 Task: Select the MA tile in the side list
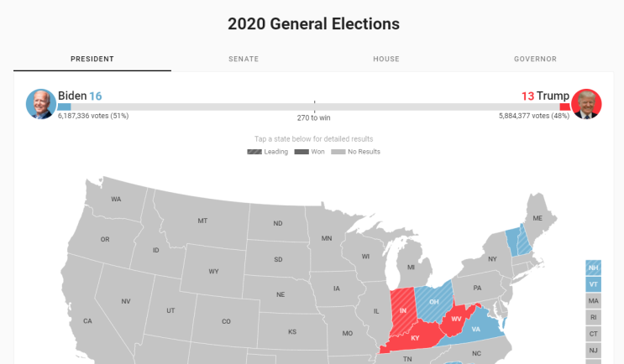click(594, 301)
